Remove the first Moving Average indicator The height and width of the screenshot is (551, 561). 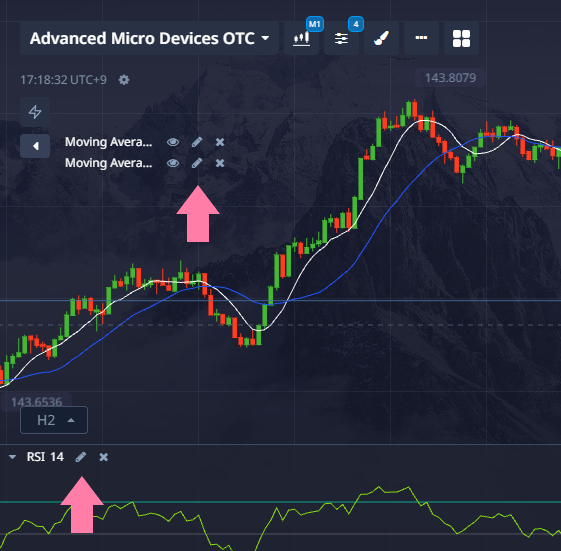pyautogui.click(x=220, y=142)
